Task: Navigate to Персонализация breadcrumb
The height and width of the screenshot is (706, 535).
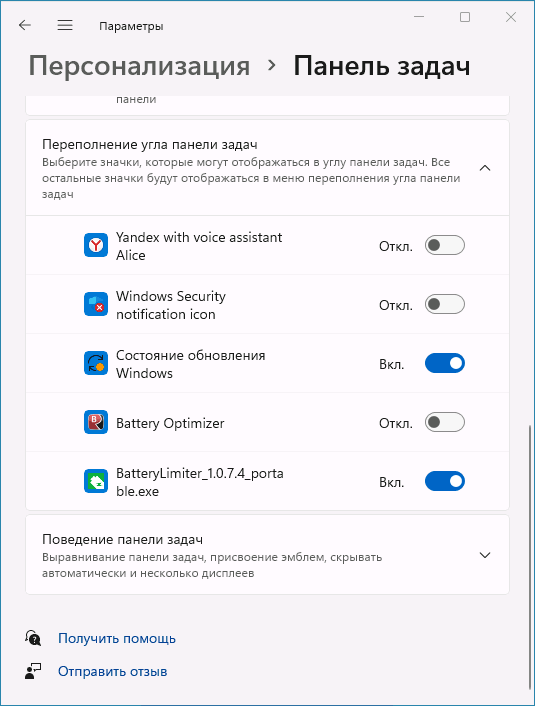Action: click(139, 66)
